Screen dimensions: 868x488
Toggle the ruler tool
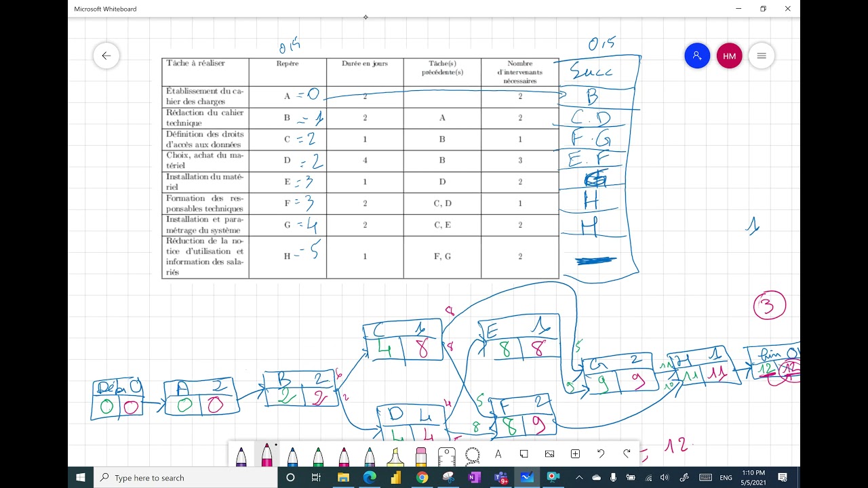[446, 455]
